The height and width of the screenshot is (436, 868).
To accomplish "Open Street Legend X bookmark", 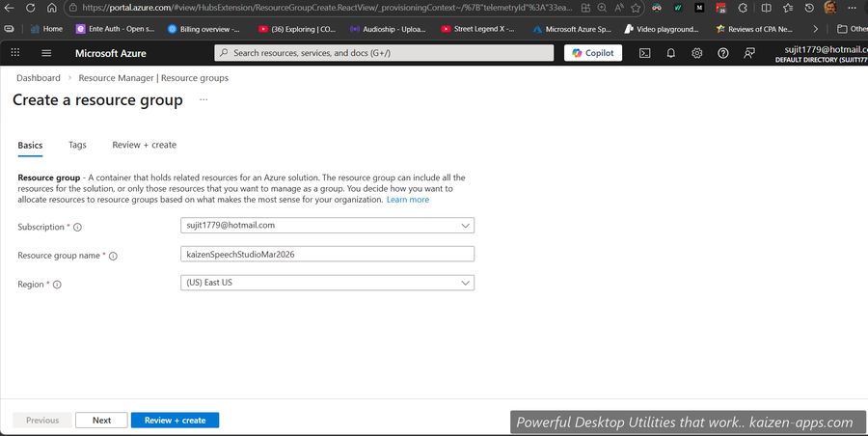I will [x=477, y=29].
